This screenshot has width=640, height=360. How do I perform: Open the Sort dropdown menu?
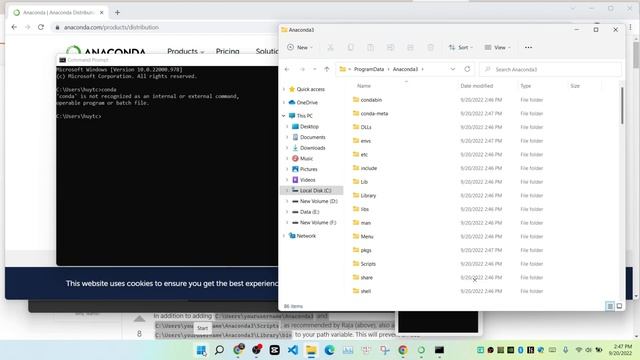pyautogui.click(x=460, y=47)
